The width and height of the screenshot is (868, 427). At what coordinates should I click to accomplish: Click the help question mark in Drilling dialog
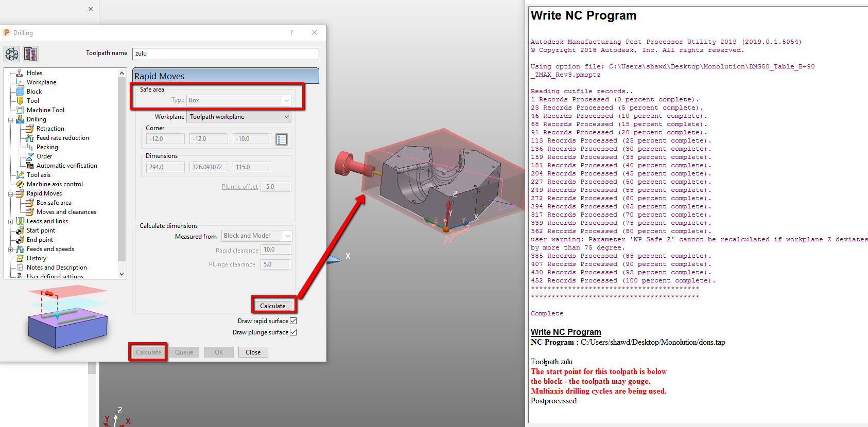click(x=291, y=32)
